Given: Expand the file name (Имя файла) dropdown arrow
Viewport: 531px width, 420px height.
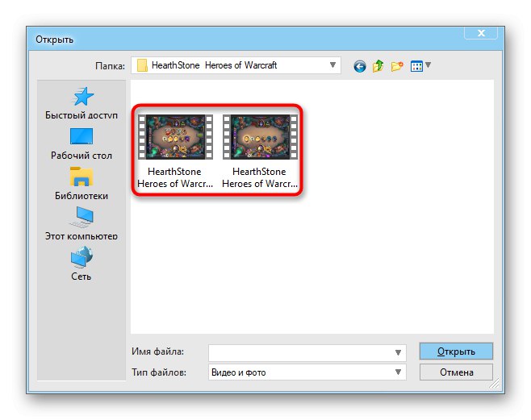Looking at the screenshot, I should coord(399,353).
